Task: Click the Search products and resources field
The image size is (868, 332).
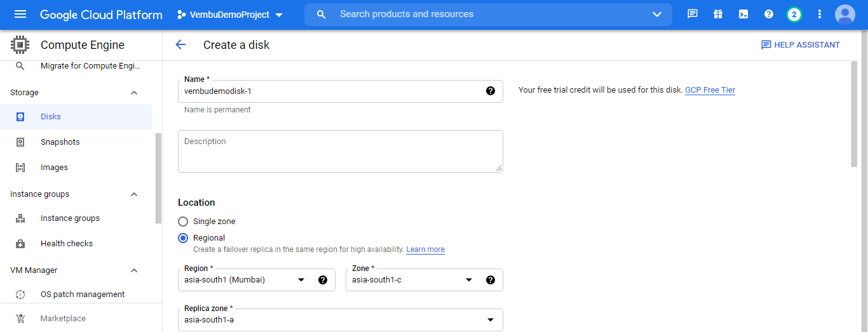Action: pyautogui.click(x=489, y=14)
